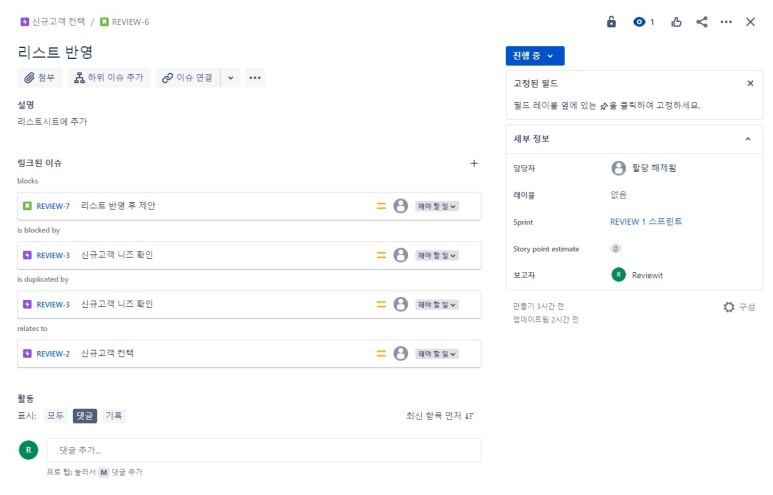The image size is (773, 495).
Task: Click assignee avatar on REVIEW-7 row
Action: click(x=401, y=206)
